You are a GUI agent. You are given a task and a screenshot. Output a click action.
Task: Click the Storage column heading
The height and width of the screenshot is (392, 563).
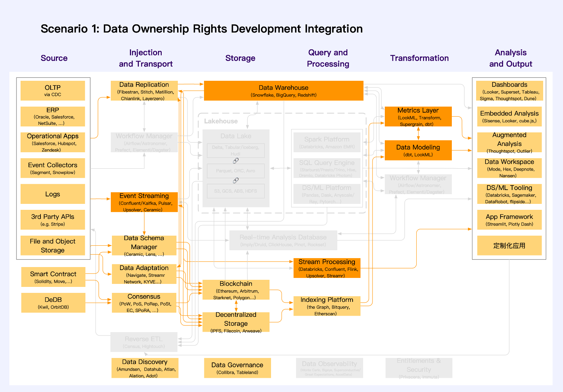coord(240,58)
